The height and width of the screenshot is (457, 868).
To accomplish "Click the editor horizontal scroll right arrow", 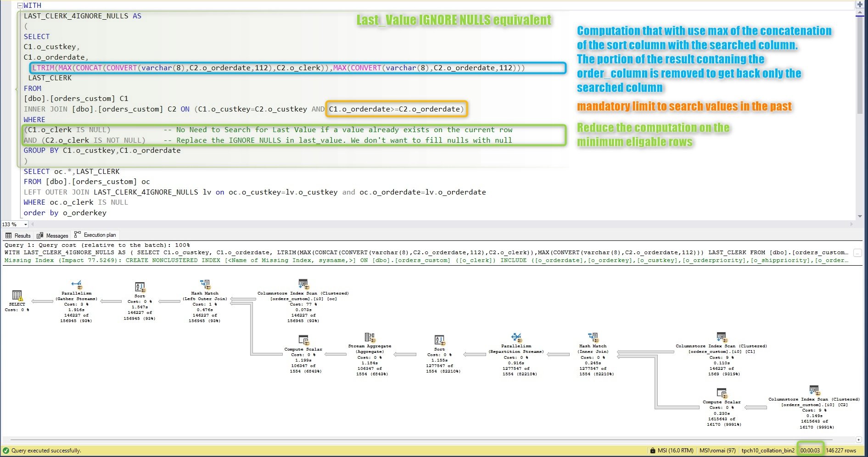I will 851,224.
